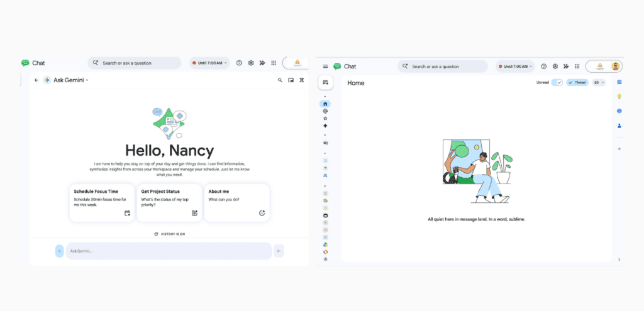Click the Gemini spark icon in right Chat toolbar
The height and width of the screenshot is (311, 644).
pyautogui.click(x=566, y=67)
